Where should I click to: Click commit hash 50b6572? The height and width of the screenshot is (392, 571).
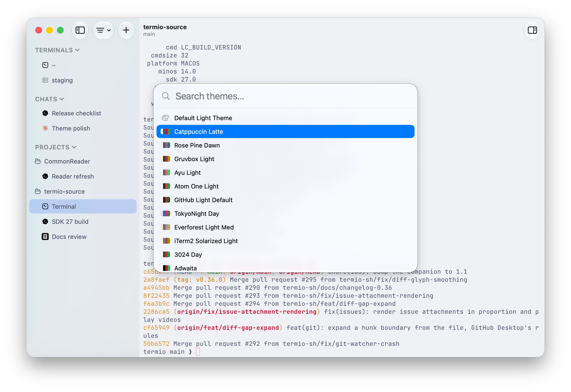coord(156,343)
